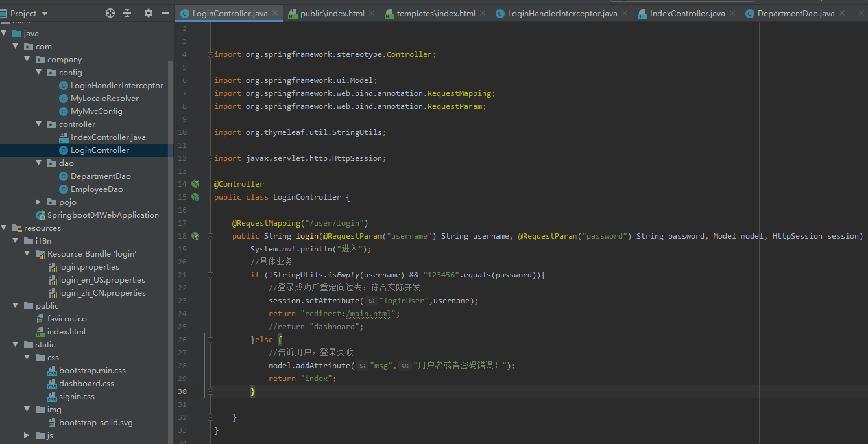Select DepartmentDao in project tree
The image size is (868, 444).
(x=101, y=176)
